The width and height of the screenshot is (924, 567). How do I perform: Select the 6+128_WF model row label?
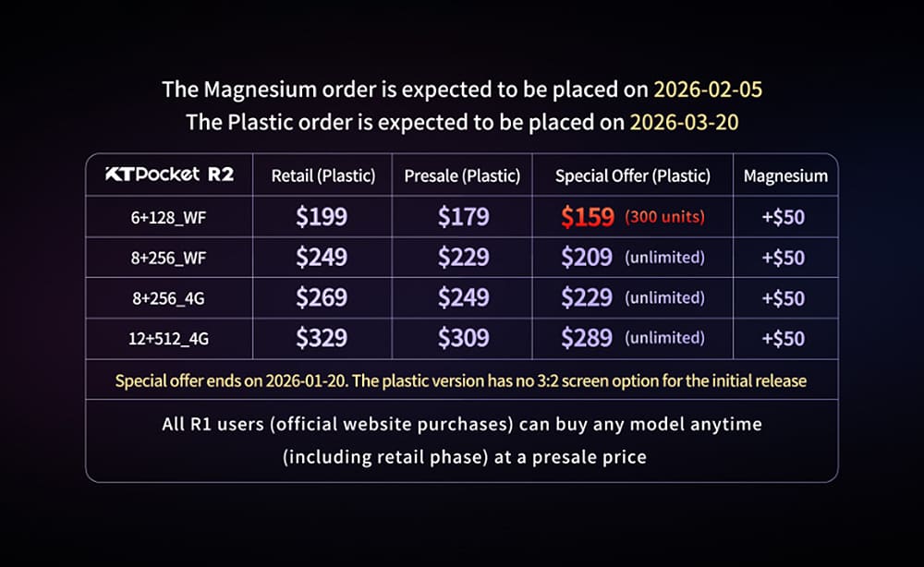[169, 217]
